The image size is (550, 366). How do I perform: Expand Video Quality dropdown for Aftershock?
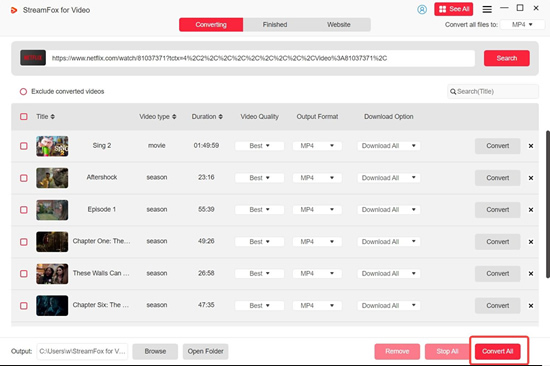260,178
